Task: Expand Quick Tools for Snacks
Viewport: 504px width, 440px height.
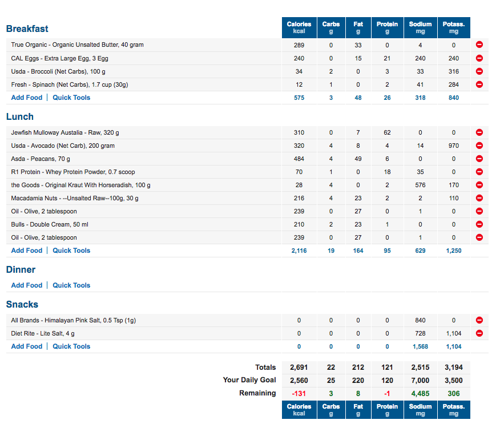Action: [71, 346]
